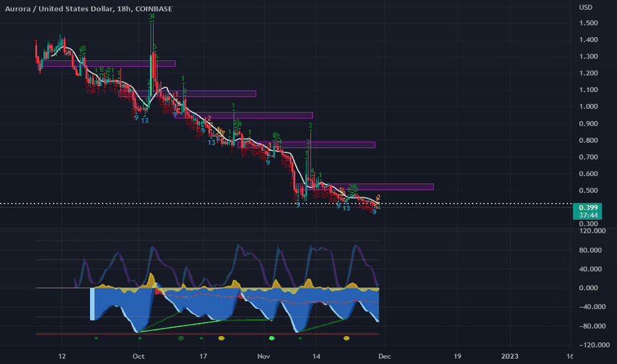Screen dimensions: 617x364
Task: Click the 2023 label on time axis
Action: 510,356
